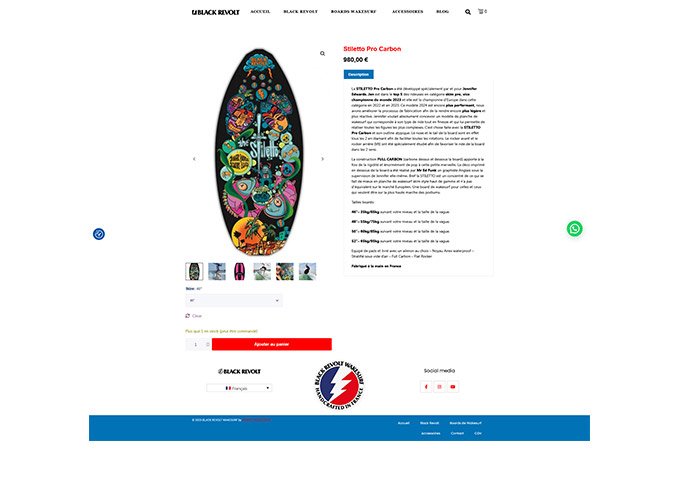This screenshot has height=485, width=680.
Task: Open Facebook social media icon
Action: click(x=426, y=387)
